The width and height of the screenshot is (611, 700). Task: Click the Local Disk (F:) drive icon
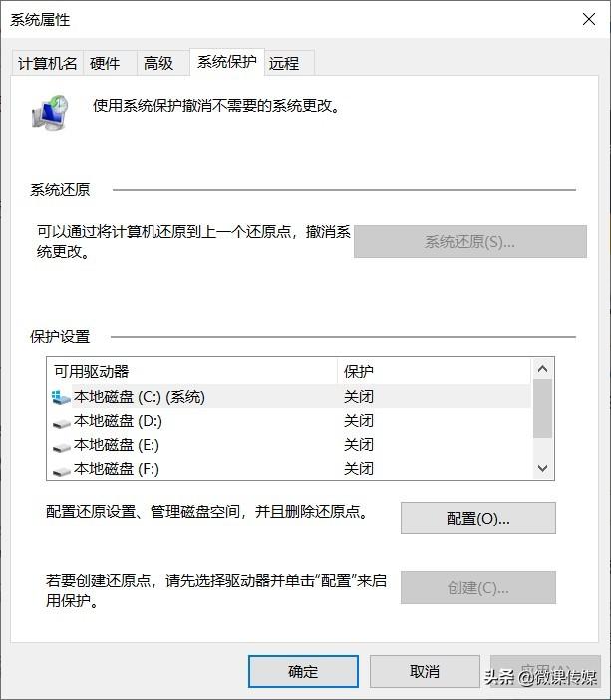(x=62, y=470)
